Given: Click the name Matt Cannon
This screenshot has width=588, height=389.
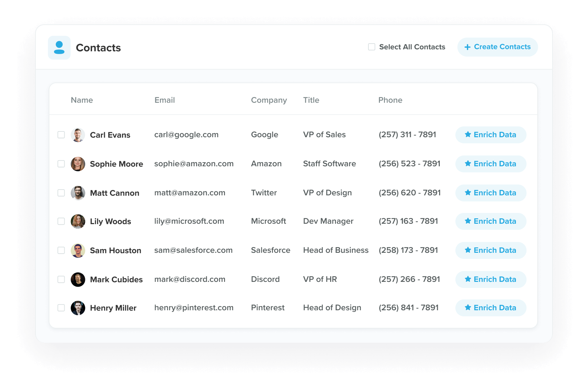Looking at the screenshot, I should tap(115, 193).
